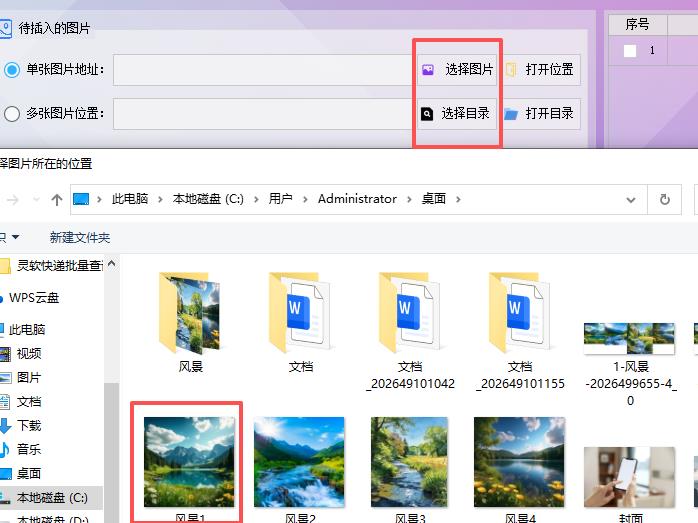
Task: Click the 选择图片 button icon
Action: (x=428, y=70)
